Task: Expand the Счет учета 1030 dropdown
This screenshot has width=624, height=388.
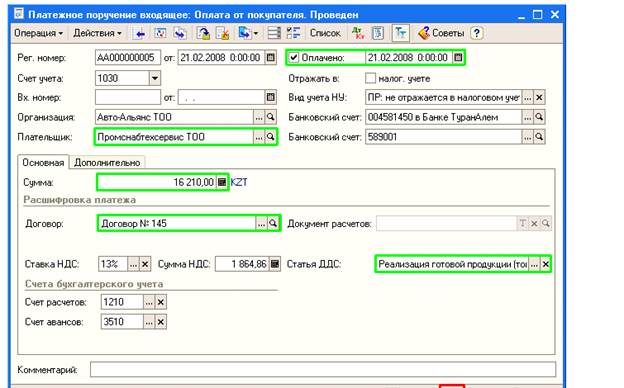Action: 155,78
